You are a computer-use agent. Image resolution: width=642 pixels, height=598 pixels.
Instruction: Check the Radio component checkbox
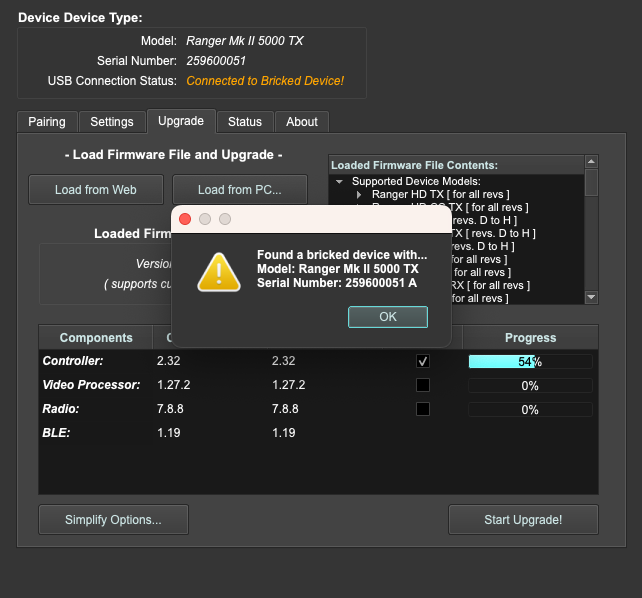[x=423, y=409]
